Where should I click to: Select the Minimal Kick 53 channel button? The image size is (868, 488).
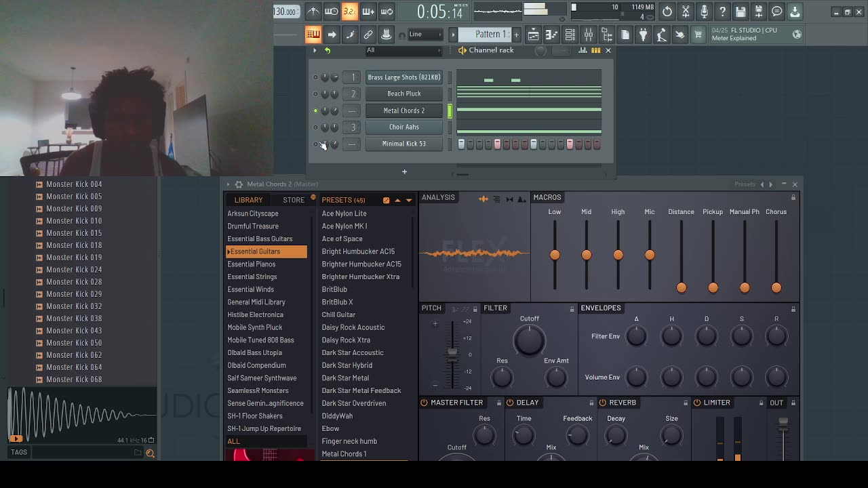404,144
